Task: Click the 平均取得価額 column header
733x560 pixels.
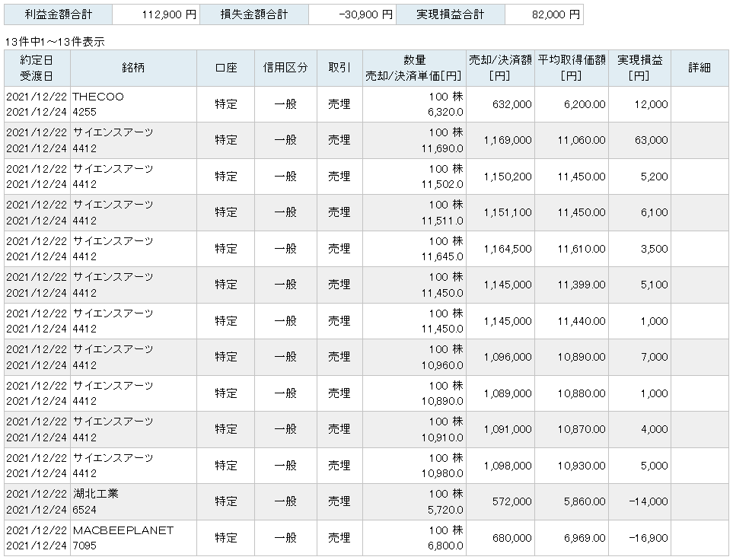Action: pyautogui.click(x=572, y=68)
